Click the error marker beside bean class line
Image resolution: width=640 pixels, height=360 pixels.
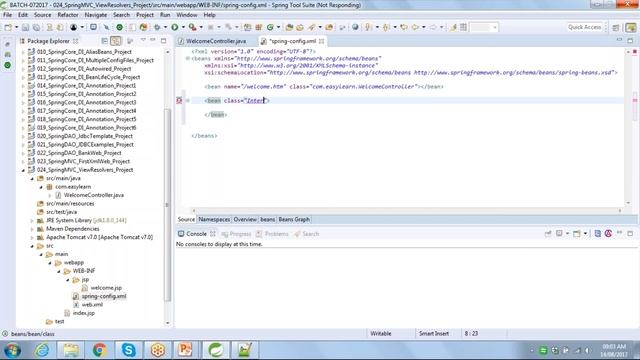click(x=179, y=100)
